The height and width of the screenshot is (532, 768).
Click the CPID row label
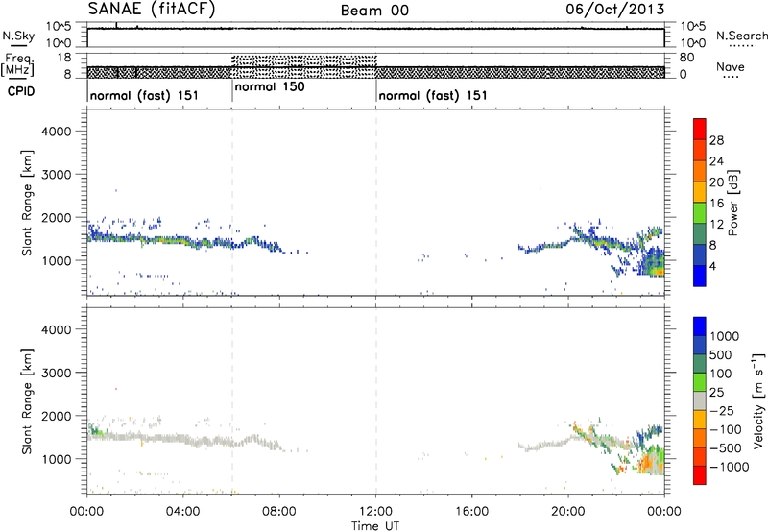point(21,91)
